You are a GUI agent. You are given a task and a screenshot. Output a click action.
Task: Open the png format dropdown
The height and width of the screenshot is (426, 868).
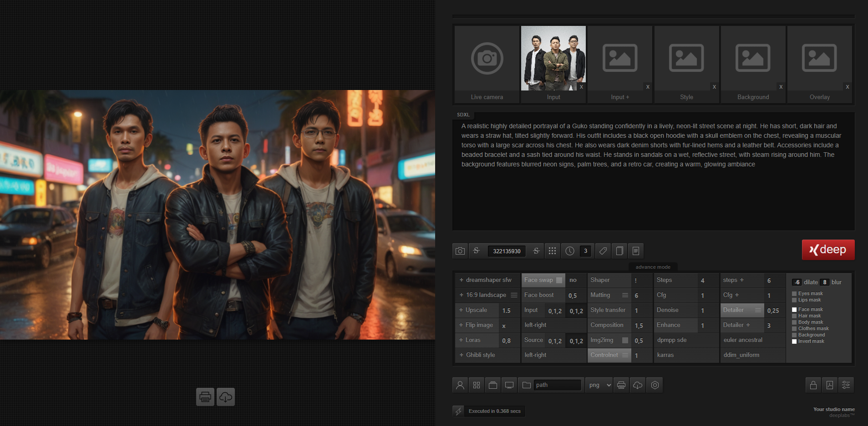coord(599,385)
